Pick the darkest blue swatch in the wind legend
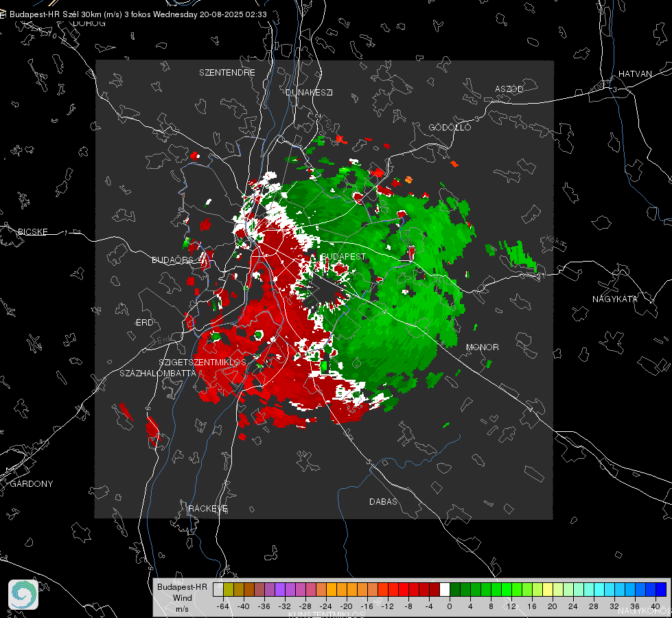 [x=661, y=590]
